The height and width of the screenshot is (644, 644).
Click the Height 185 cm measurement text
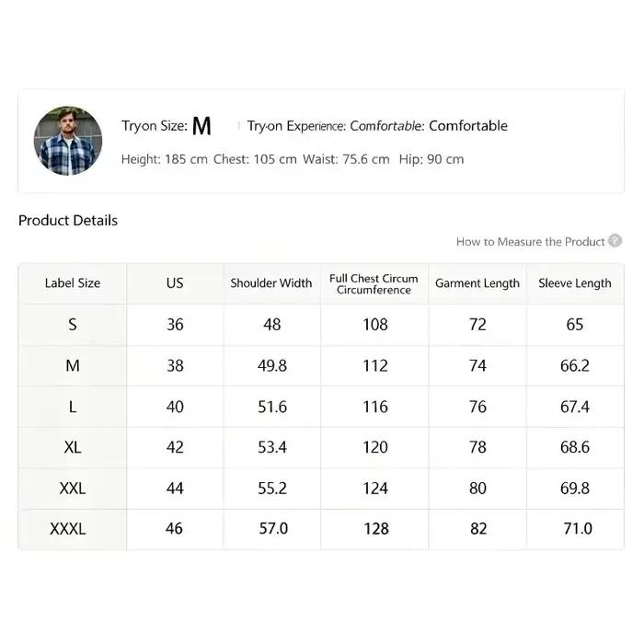coord(165,159)
